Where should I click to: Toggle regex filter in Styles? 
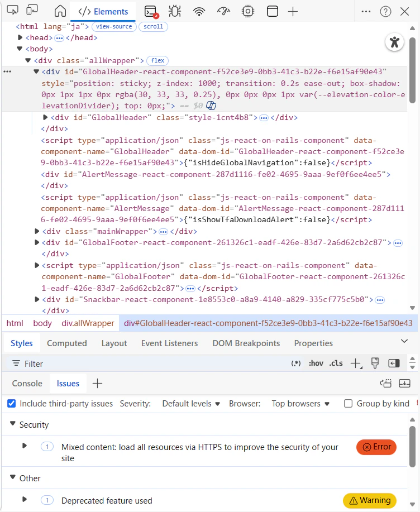[296, 363]
